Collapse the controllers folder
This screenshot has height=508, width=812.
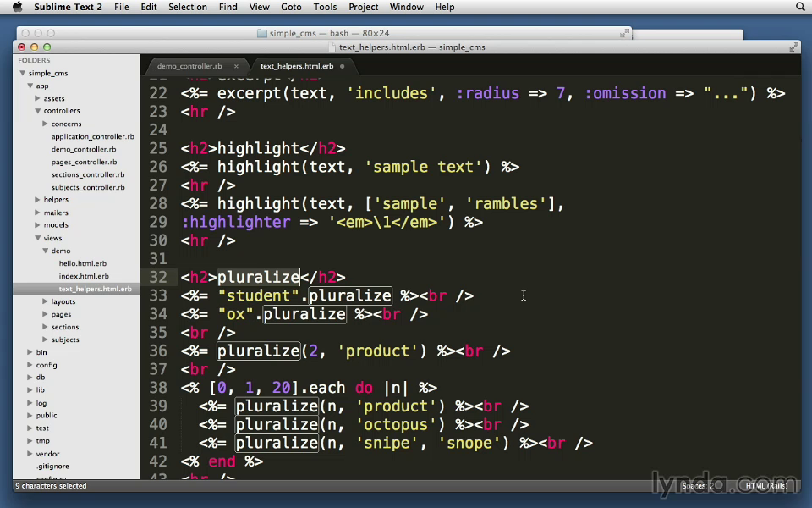click(37, 110)
